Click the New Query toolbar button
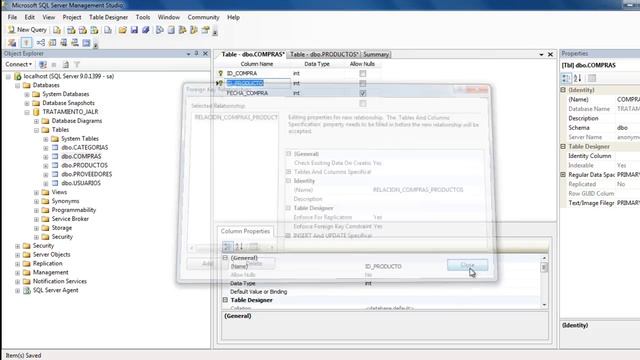640x360 pixels. pos(27,30)
